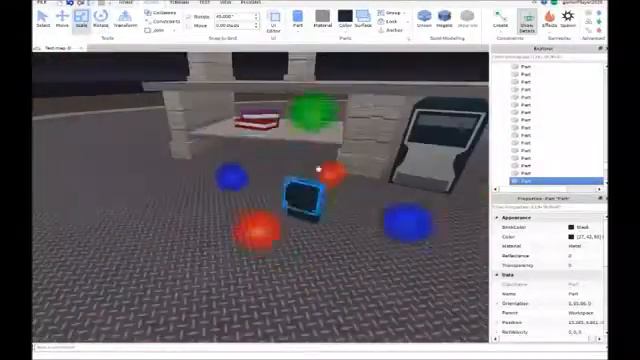
Task: Click the Properties filter search field
Action: tap(547, 207)
